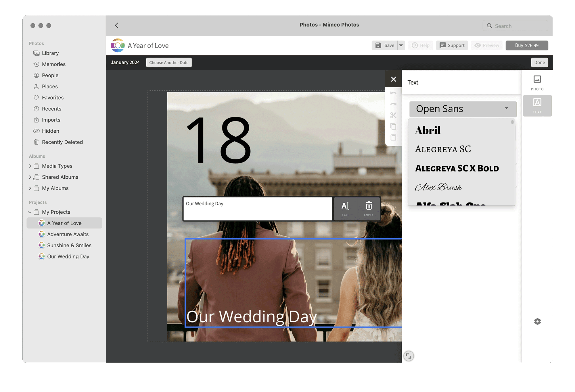Click the scissors cut icon
This screenshot has width=575, height=392.
click(x=393, y=116)
